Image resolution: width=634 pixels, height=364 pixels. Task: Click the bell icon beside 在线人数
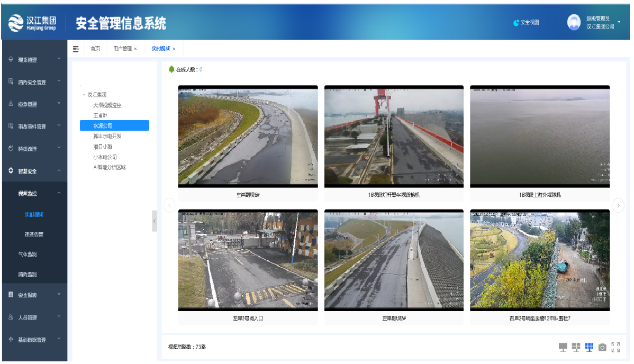(171, 69)
